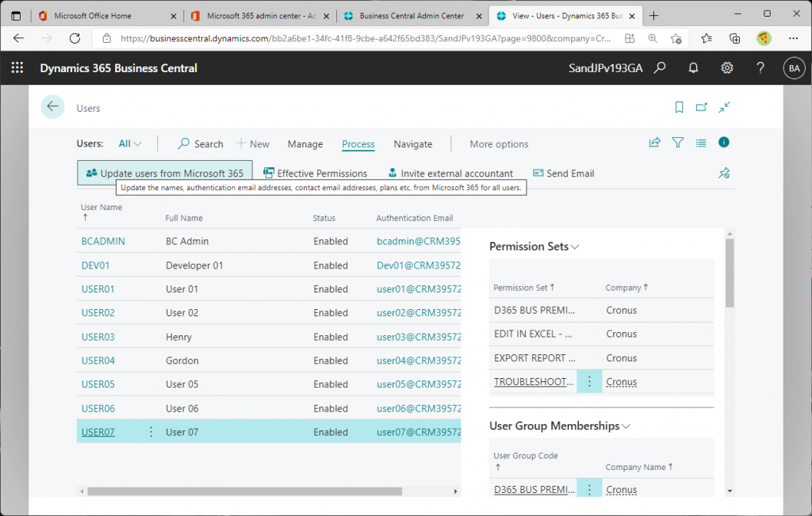Open the notifications bell
Screen dimensions: 812x516
[693, 68]
